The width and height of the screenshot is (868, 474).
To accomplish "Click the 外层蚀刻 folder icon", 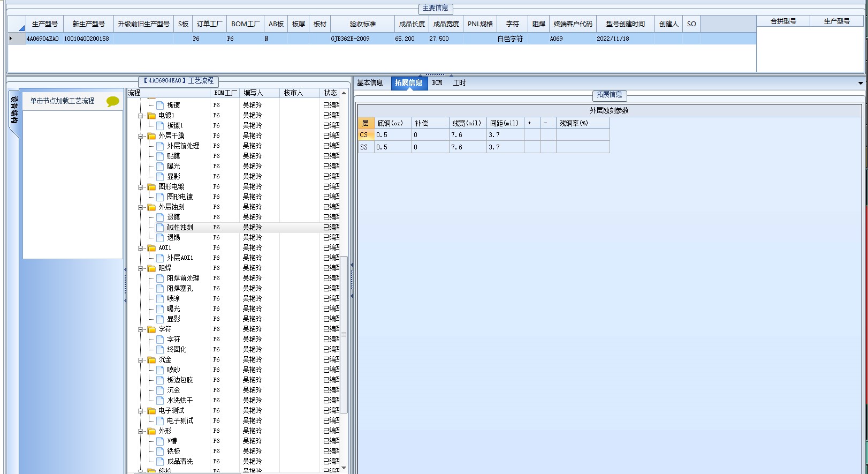I will coord(151,207).
